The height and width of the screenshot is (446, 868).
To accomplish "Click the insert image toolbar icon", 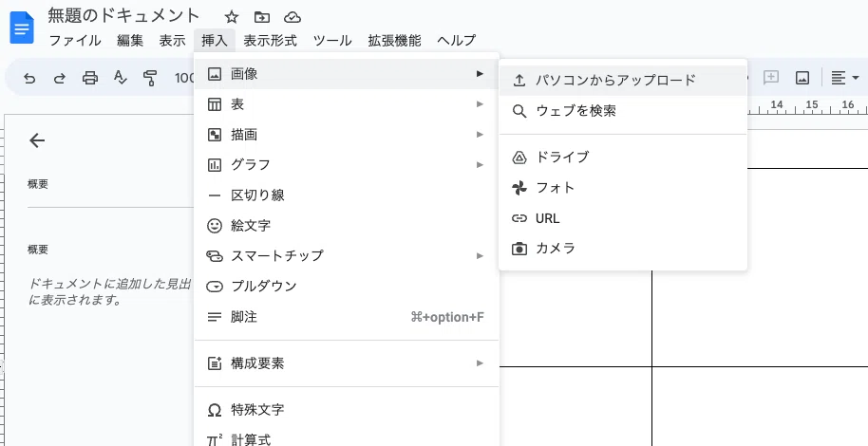I will (x=802, y=78).
